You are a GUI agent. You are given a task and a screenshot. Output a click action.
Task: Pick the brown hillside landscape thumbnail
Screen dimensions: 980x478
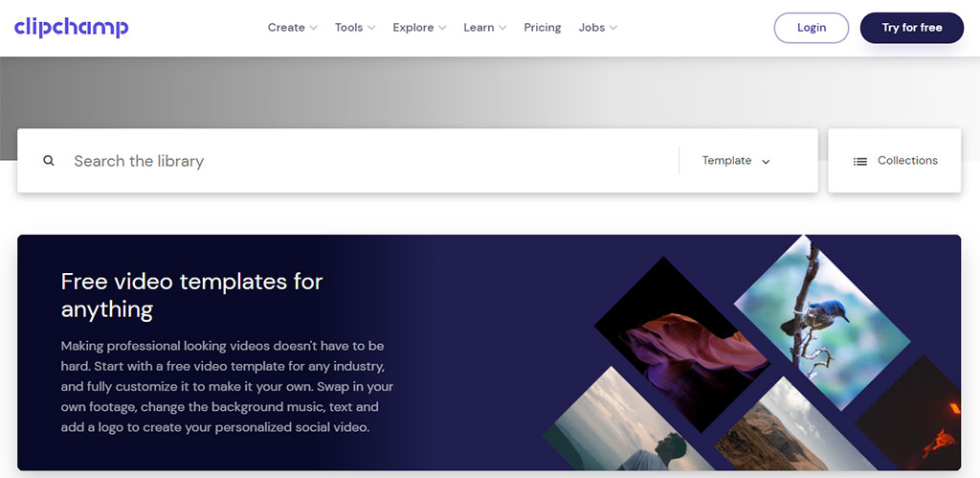780,431
